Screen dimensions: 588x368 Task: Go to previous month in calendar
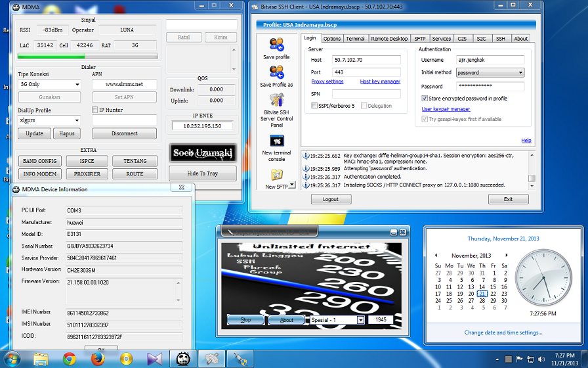[436, 256]
